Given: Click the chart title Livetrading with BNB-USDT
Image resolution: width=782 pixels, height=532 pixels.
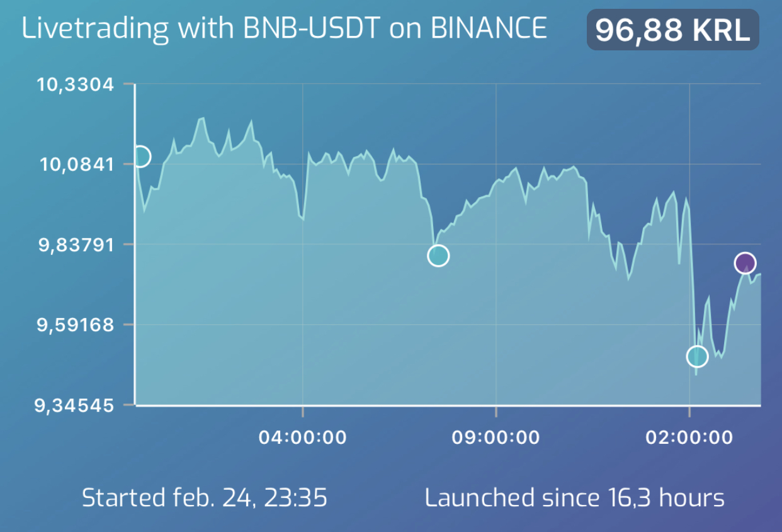Looking at the screenshot, I should tap(203, 29).
